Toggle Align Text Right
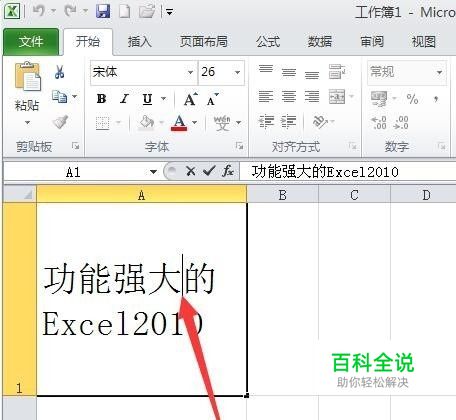Screen dimensions: 456x420 [x=312, y=97]
